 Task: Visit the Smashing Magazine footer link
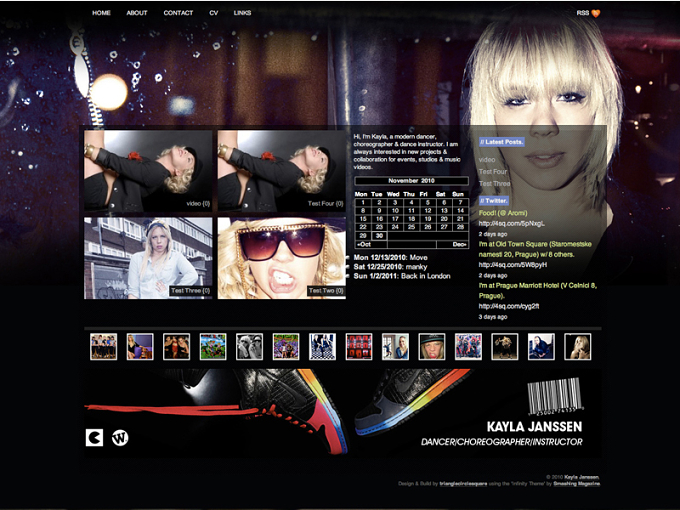coord(577,484)
